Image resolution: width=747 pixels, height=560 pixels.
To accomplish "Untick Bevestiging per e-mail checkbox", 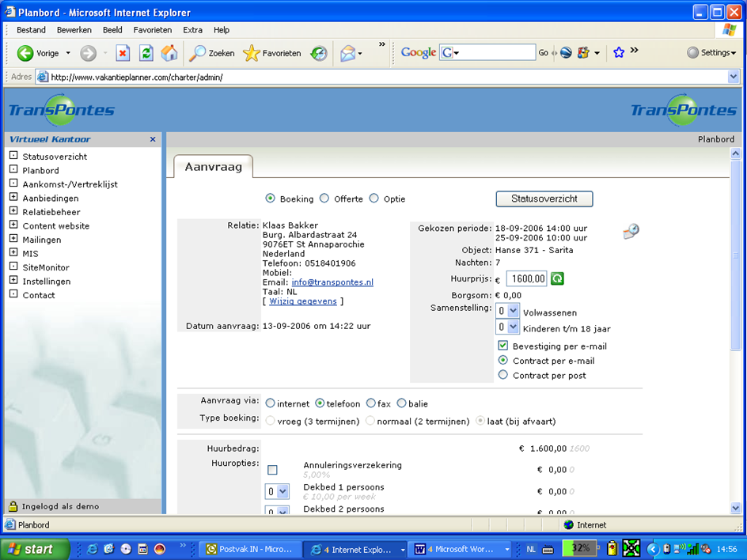I will coord(502,346).
